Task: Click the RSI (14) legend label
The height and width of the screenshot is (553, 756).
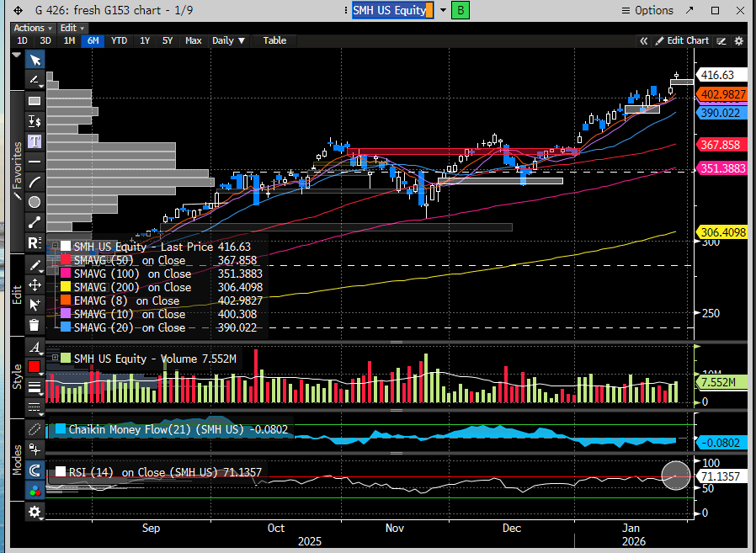Action: (165, 472)
